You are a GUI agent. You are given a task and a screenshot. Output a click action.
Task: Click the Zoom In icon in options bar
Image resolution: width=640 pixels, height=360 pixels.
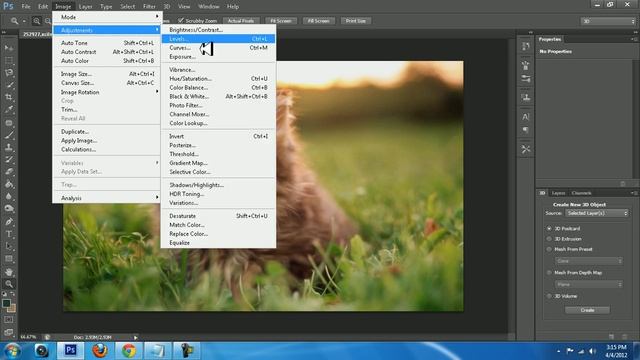36,21
